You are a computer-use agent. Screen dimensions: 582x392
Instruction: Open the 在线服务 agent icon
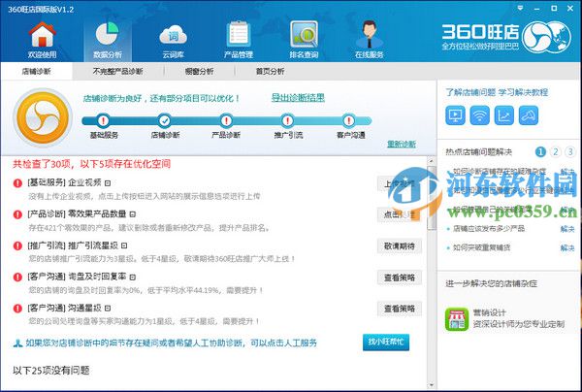pyautogui.click(x=369, y=34)
